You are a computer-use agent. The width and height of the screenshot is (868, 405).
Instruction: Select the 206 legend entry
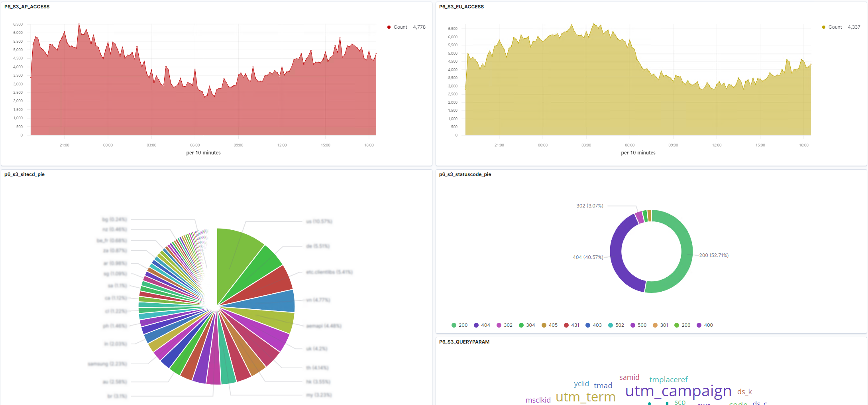[682, 325]
